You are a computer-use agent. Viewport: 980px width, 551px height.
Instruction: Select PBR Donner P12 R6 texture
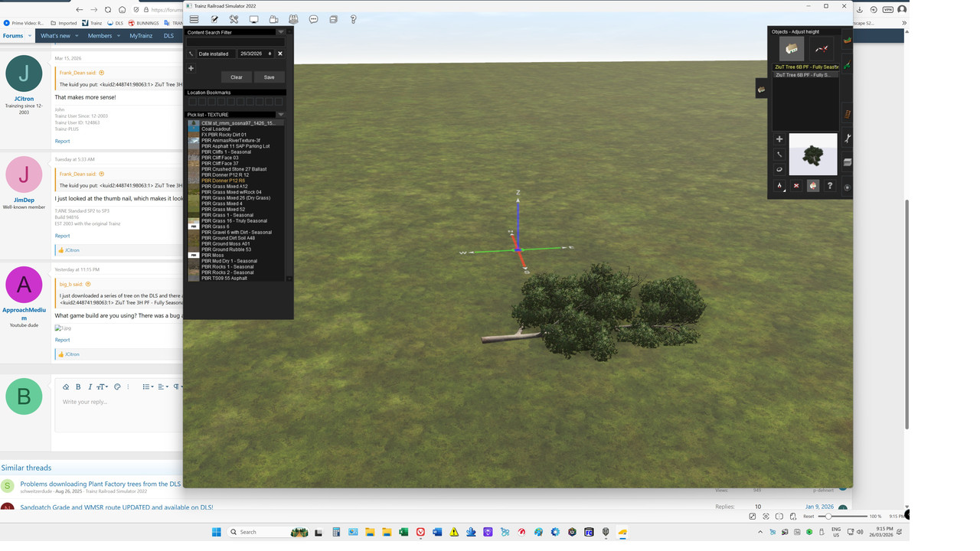(x=236, y=181)
